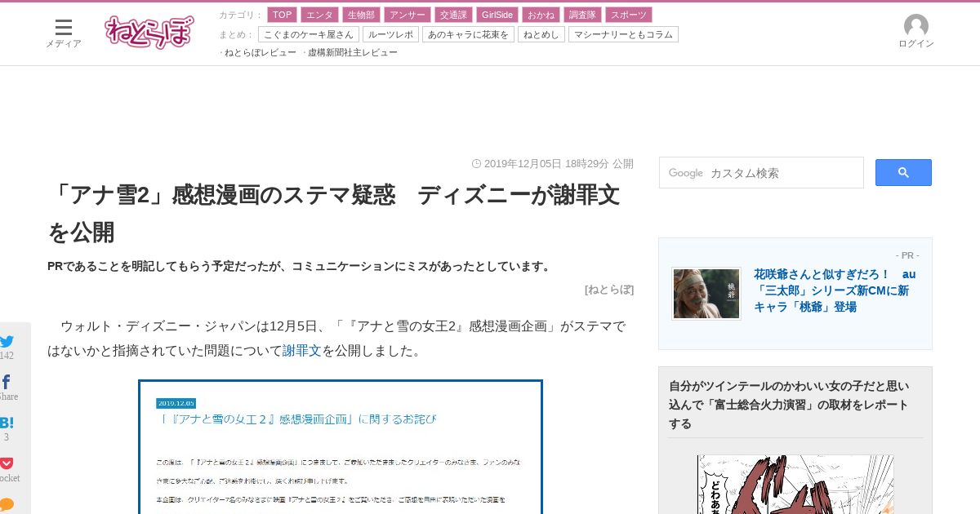Open the マシーナリーとも子コラム collection link
The width and height of the screenshot is (980, 514).
click(623, 34)
